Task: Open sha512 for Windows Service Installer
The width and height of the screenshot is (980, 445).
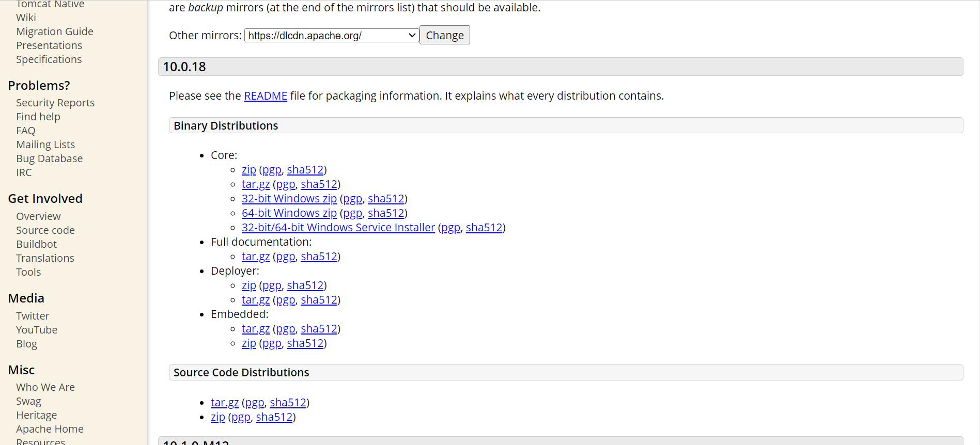Action: click(x=484, y=228)
